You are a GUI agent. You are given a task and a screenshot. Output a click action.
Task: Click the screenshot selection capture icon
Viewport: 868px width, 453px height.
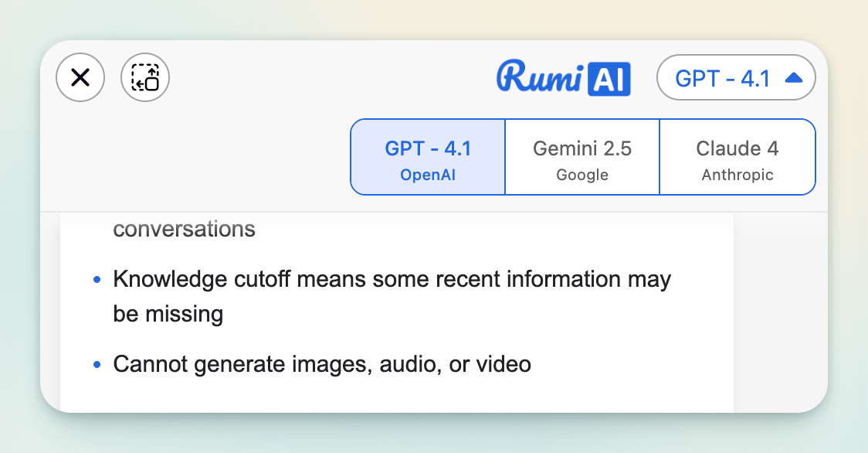tap(145, 77)
